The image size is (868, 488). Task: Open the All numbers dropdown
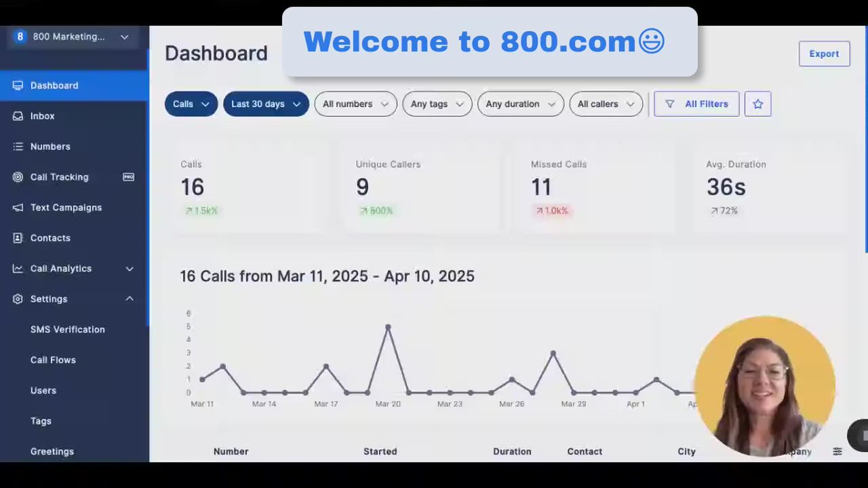355,104
